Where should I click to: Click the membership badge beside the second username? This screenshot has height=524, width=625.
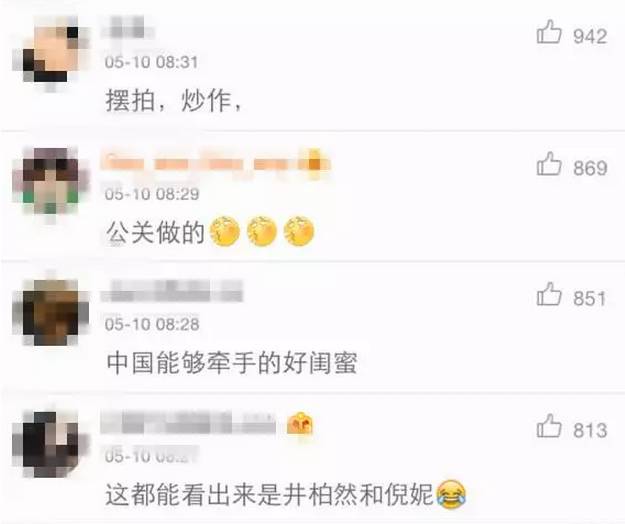tap(314, 163)
